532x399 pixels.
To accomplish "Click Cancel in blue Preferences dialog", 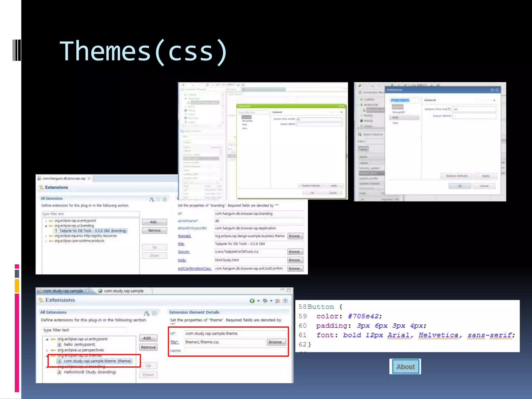I will [484, 186].
